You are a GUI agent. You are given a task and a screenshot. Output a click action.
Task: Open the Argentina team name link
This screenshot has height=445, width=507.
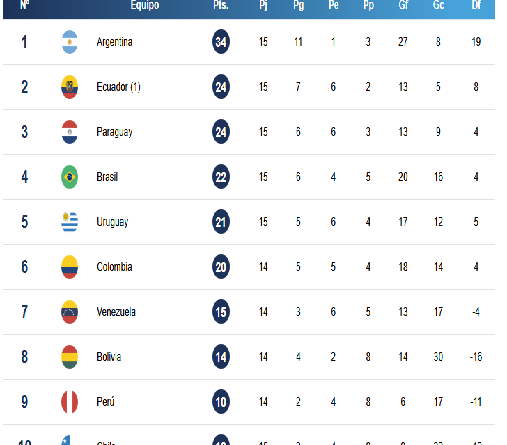coord(114,42)
